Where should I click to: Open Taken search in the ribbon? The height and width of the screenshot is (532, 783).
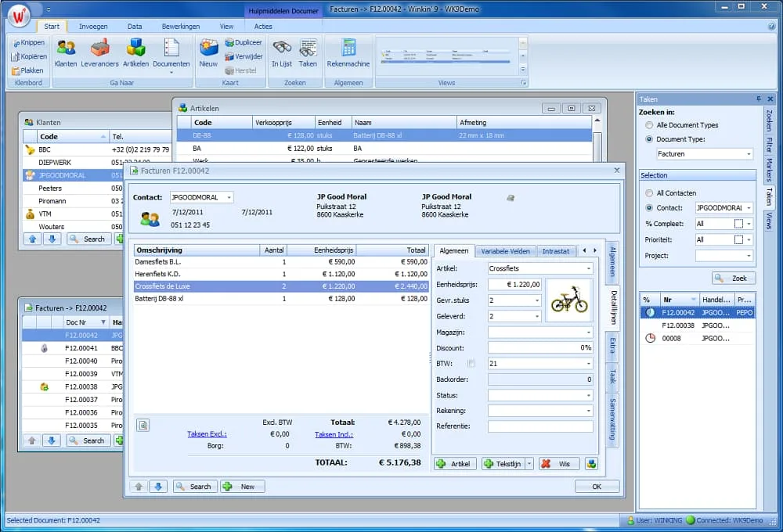click(x=308, y=53)
